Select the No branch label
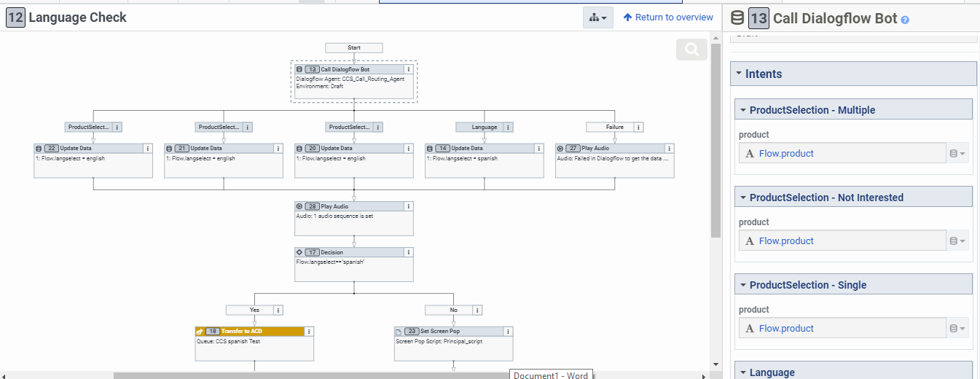The image size is (980, 379). pyautogui.click(x=449, y=310)
